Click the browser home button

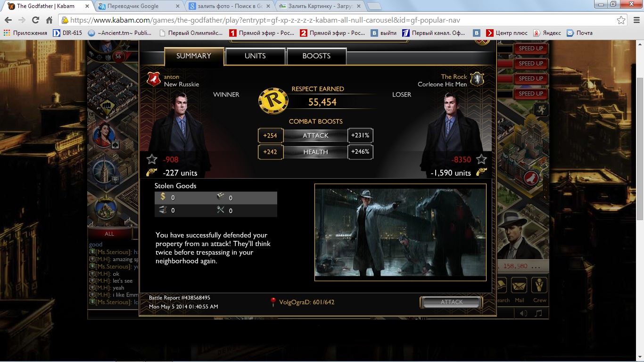(x=49, y=20)
